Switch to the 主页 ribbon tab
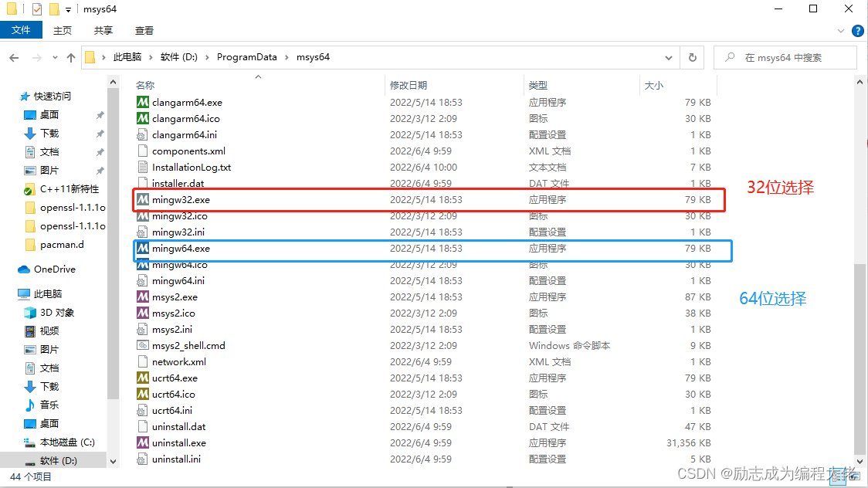Viewport: 868px width, 488px height. [x=63, y=30]
